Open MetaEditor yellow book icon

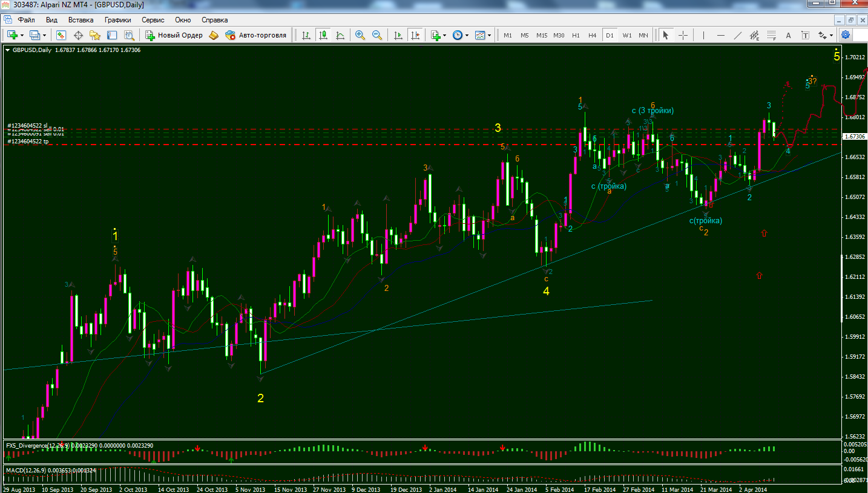point(213,35)
